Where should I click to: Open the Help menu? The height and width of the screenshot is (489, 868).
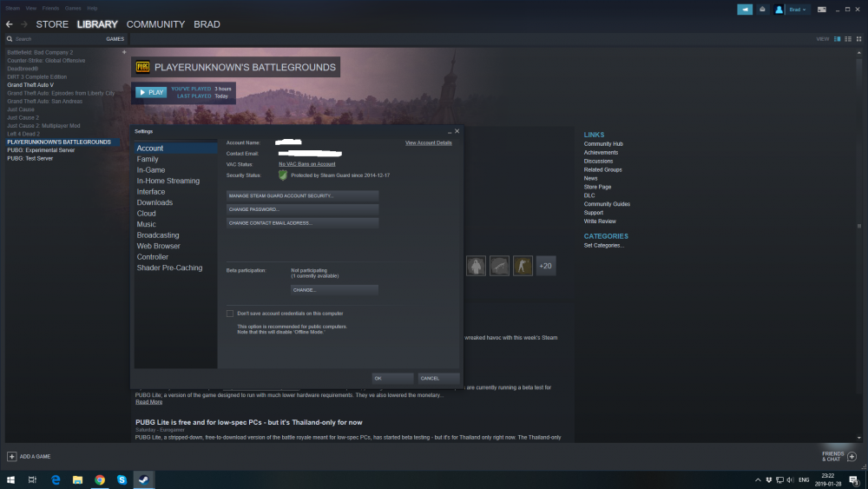coord(92,9)
